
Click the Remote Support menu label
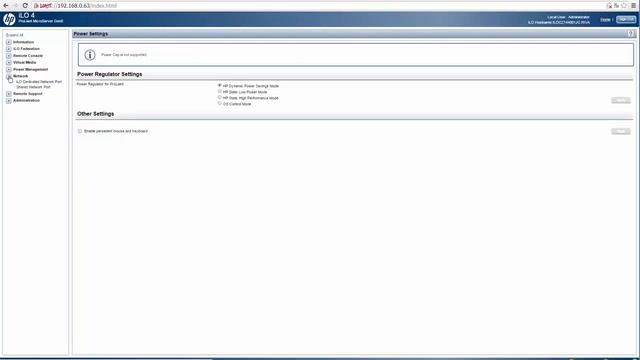click(x=28, y=94)
